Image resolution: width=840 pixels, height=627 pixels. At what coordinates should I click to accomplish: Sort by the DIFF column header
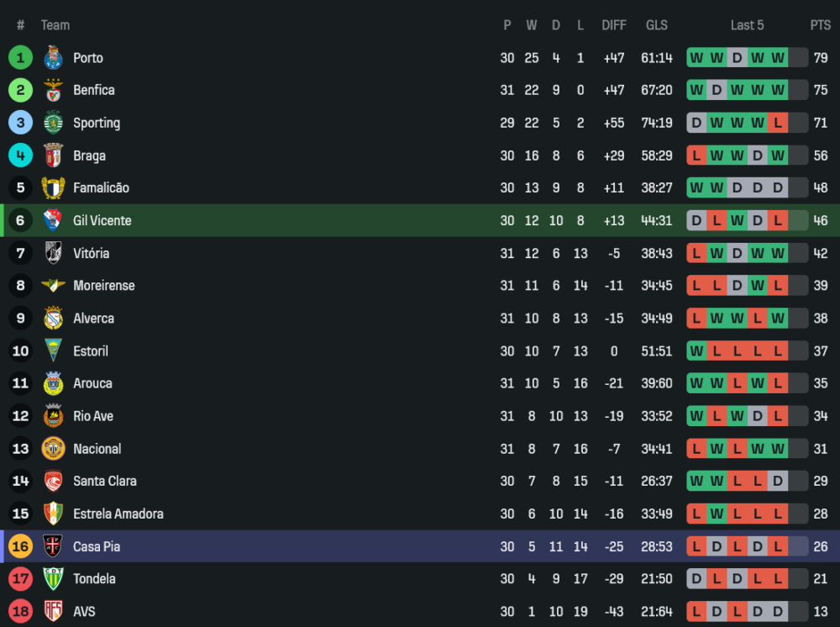614,25
